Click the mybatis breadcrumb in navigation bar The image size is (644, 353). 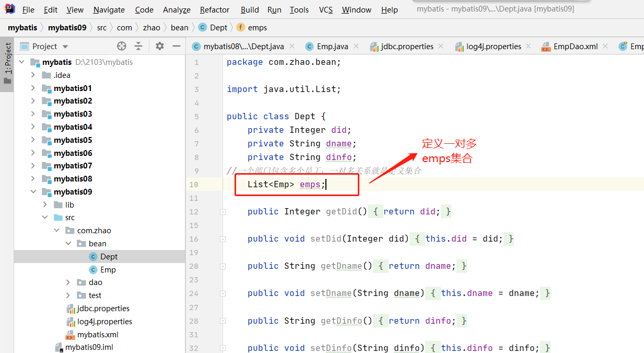(x=22, y=27)
